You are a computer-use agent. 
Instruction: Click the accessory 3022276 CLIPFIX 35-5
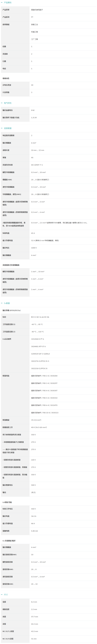[40, 361]
